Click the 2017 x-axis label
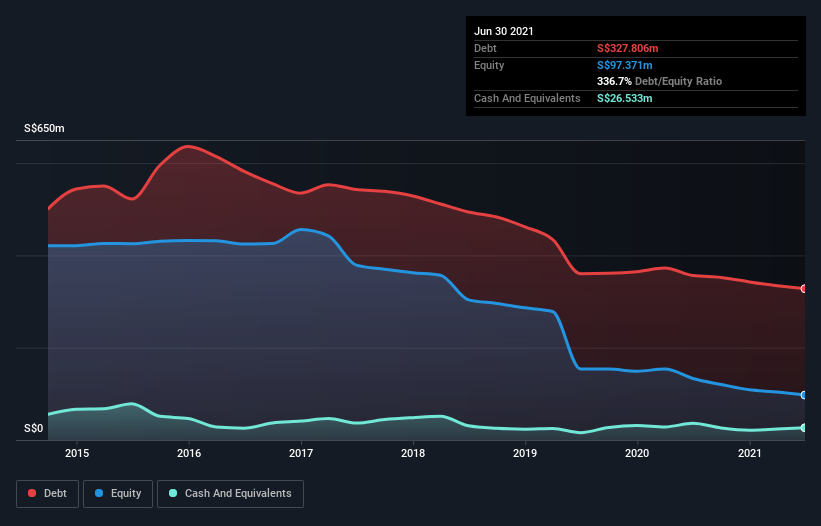This screenshot has height=526, width=821. pos(301,453)
